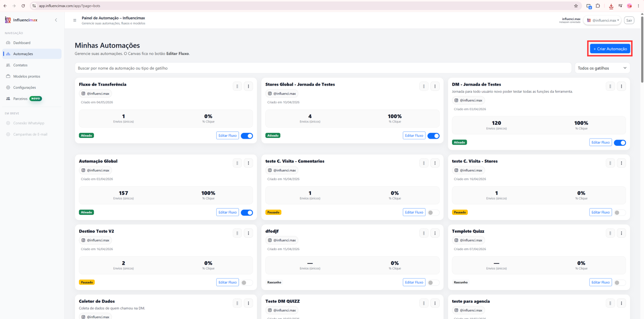Click drag handle on Stores Global - Jornada de Testes card
The image size is (644, 319).
424,86
